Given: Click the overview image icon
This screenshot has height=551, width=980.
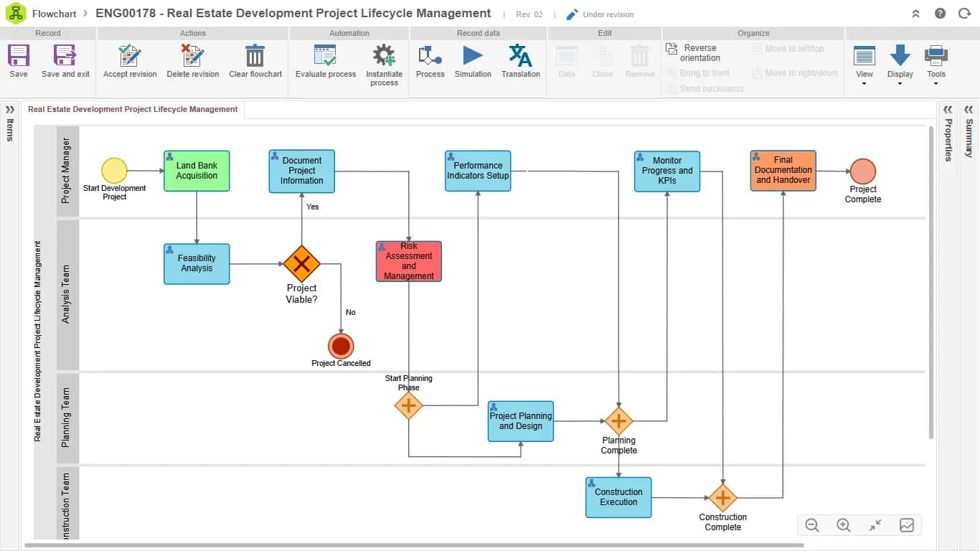Looking at the screenshot, I should 907,525.
